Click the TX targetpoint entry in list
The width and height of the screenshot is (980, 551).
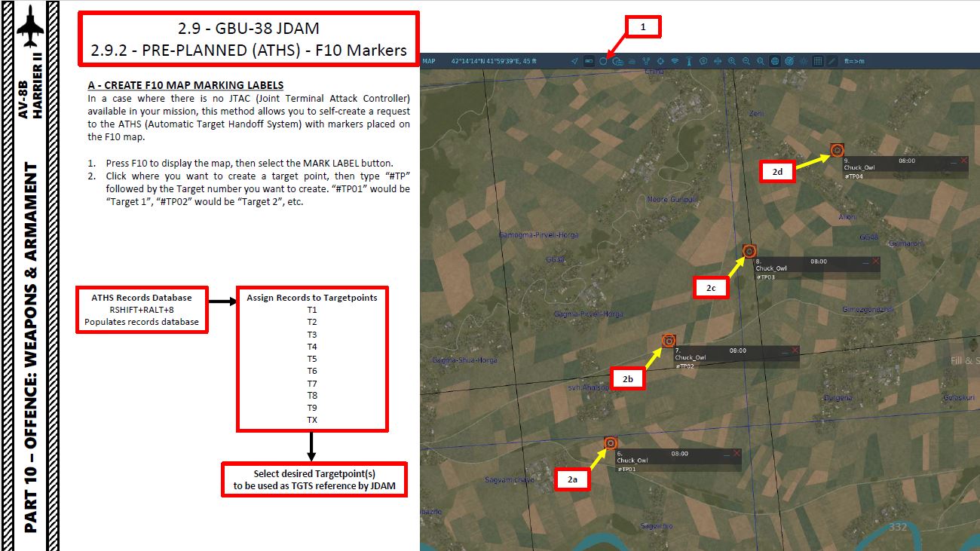click(312, 420)
